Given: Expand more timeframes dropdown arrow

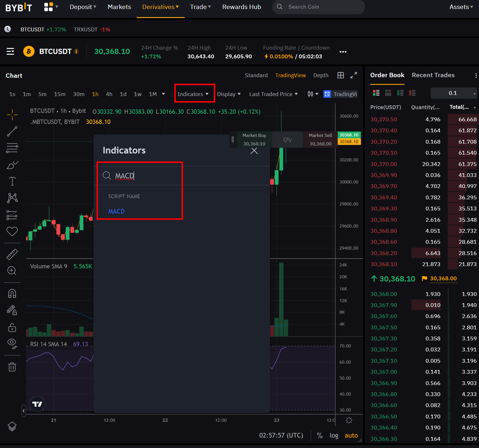Looking at the screenshot, I should pyautogui.click(x=163, y=94).
